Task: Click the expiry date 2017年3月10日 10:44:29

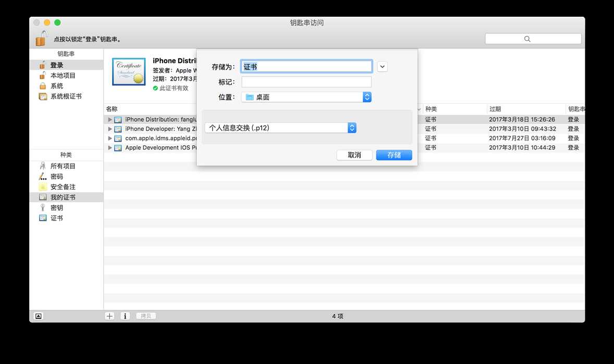Action: 522,147
